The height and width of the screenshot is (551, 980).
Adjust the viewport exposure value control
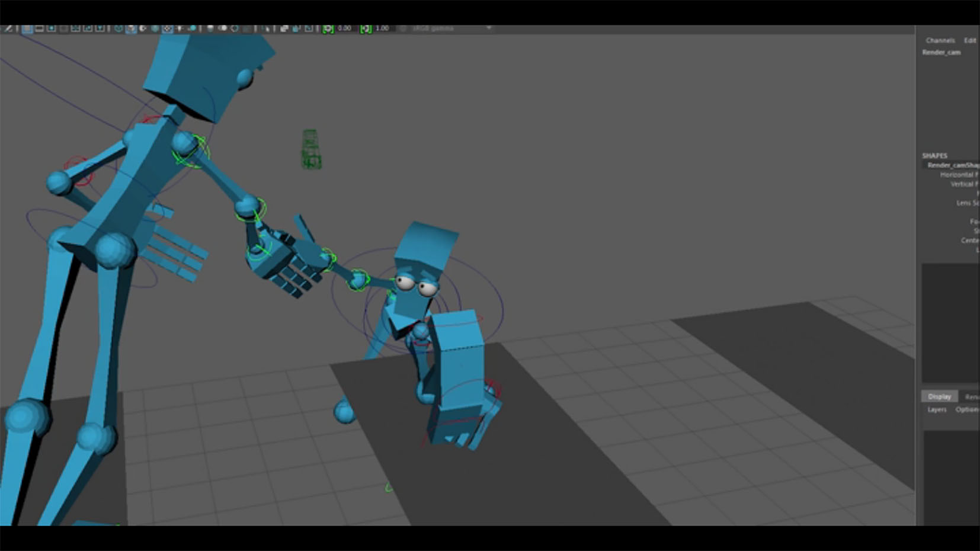[x=344, y=27]
